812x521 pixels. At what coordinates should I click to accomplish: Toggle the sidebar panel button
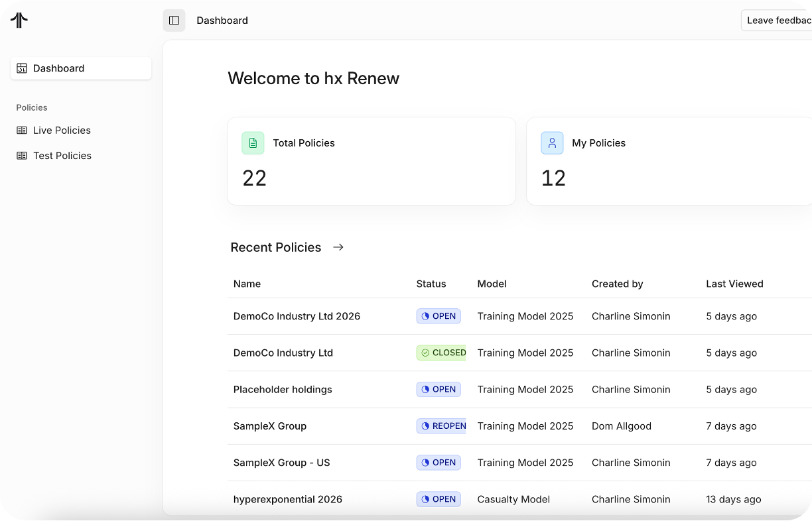[x=174, y=21]
